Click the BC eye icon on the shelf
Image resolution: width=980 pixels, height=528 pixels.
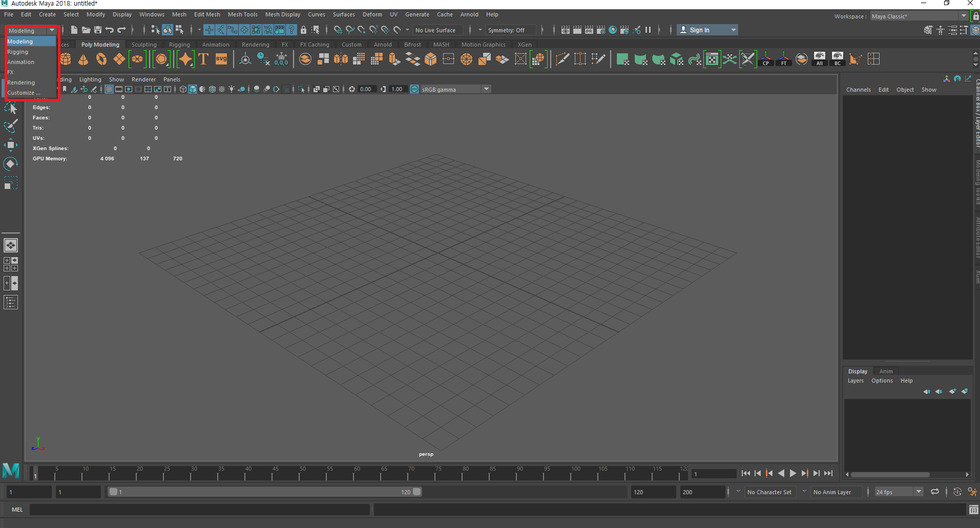[838, 59]
